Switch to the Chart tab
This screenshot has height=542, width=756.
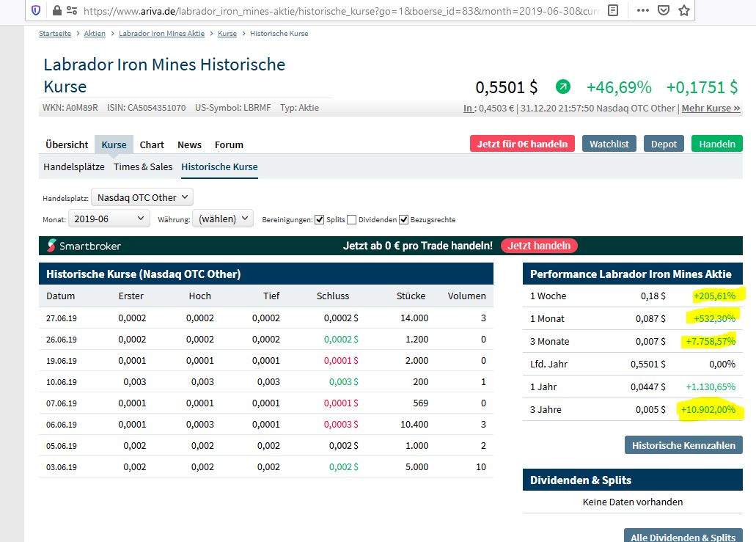[x=151, y=144]
